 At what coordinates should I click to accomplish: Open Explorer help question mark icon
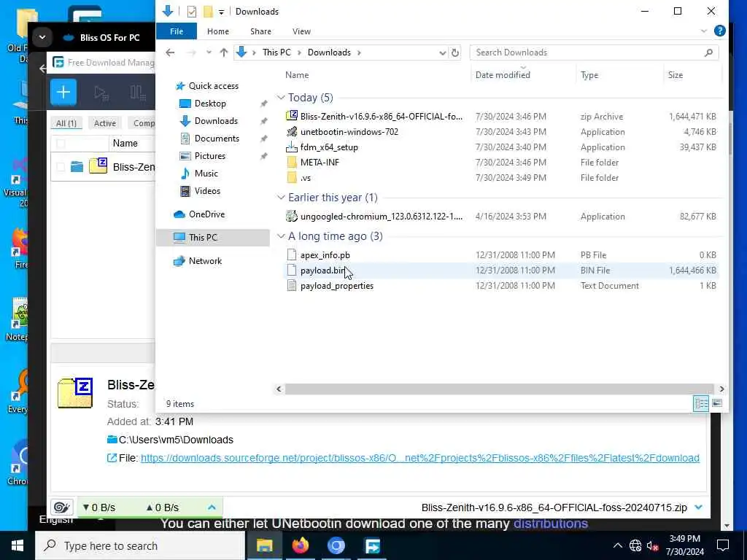tap(720, 31)
